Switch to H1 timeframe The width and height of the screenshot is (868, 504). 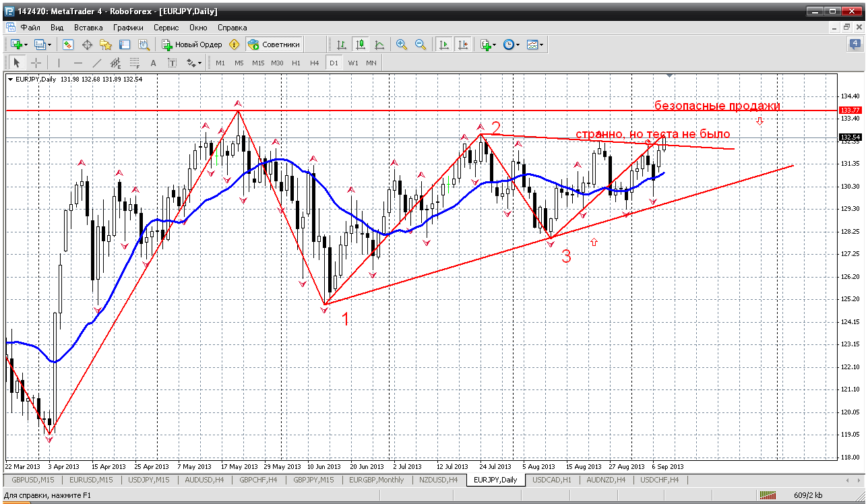pyautogui.click(x=297, y=63)
